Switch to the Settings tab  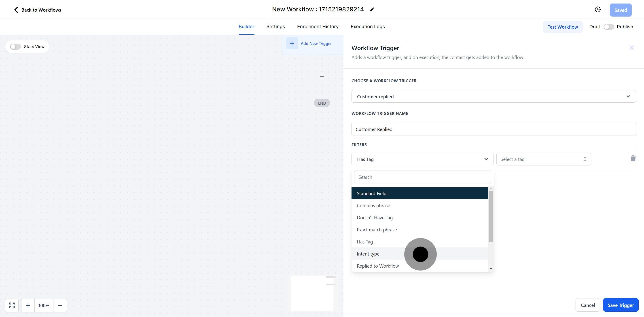click(275, 27)
